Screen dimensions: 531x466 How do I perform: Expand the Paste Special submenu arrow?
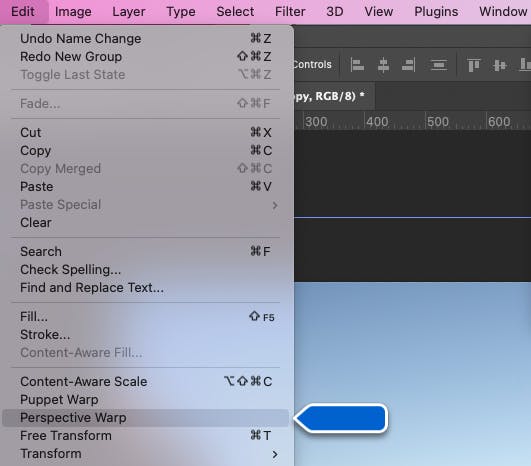point(275,205)
